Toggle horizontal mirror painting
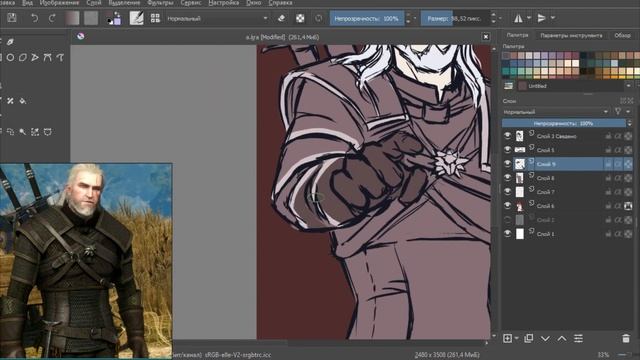The height and width of the screenshot is (360, 640). point(518,18)
